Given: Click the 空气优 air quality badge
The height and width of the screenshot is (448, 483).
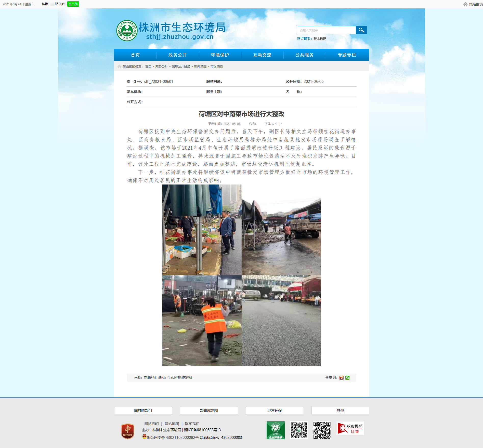Looking at the screenshot, I should click(x=73, y=4).
